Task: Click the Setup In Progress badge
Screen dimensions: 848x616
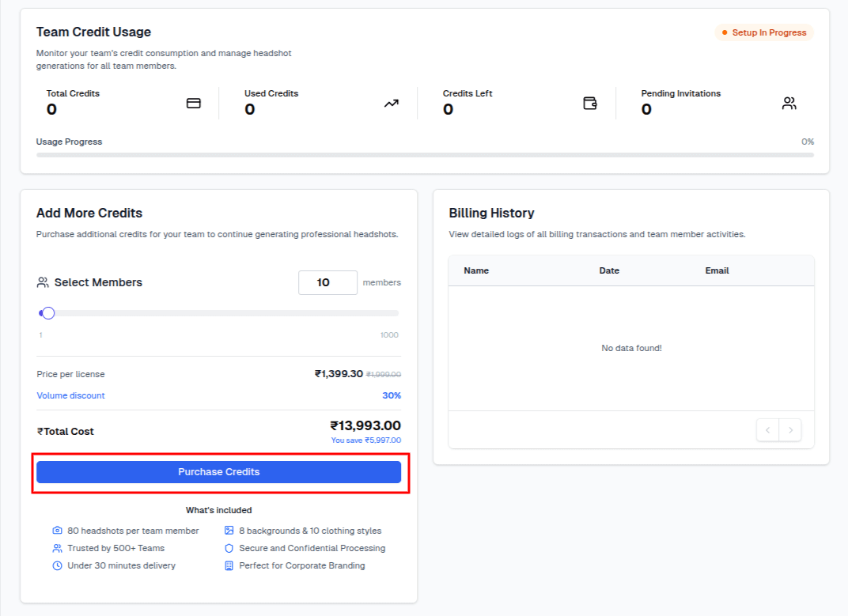Action: pyautogui.click(x=763, y=32)
